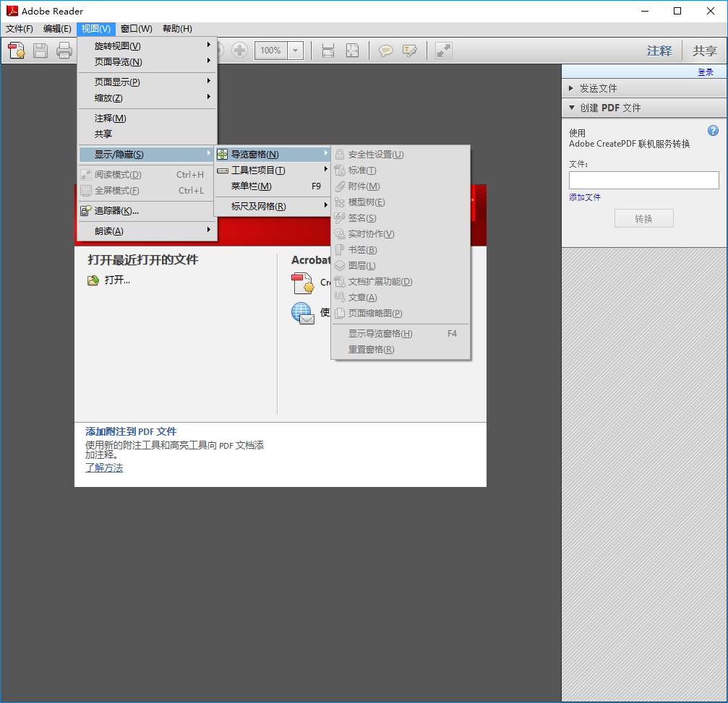Click the Save file toolbar icon
This screenshot has width=728, height=703.
pyautogui.click(x=40, y=50)
